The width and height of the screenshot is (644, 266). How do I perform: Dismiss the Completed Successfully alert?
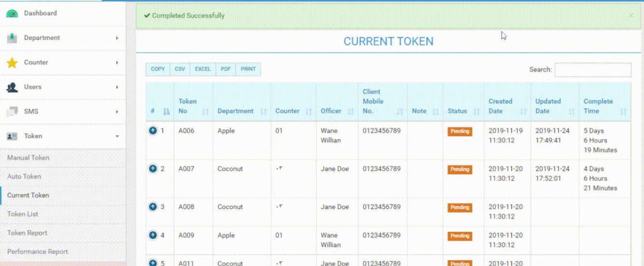tap(630, 15)
